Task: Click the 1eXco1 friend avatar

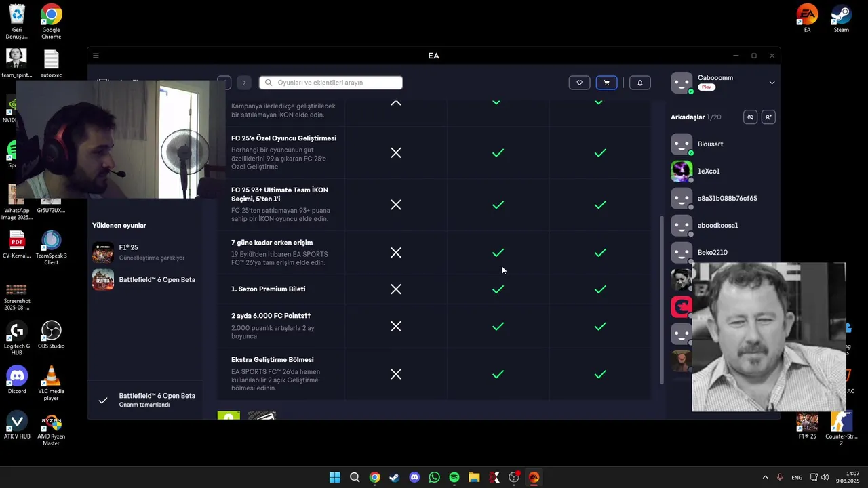Action: (682, 171)
